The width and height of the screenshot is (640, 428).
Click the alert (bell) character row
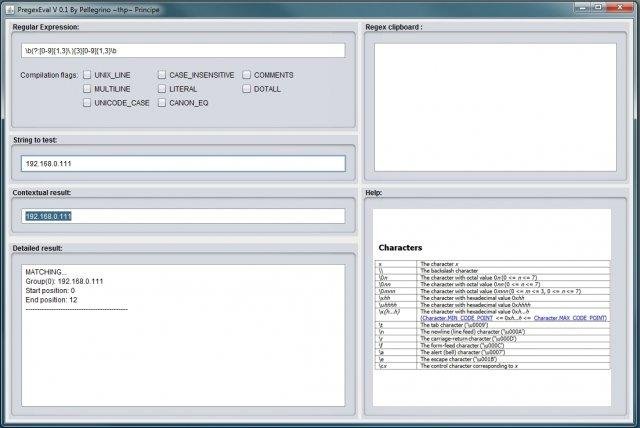point(492,352)
